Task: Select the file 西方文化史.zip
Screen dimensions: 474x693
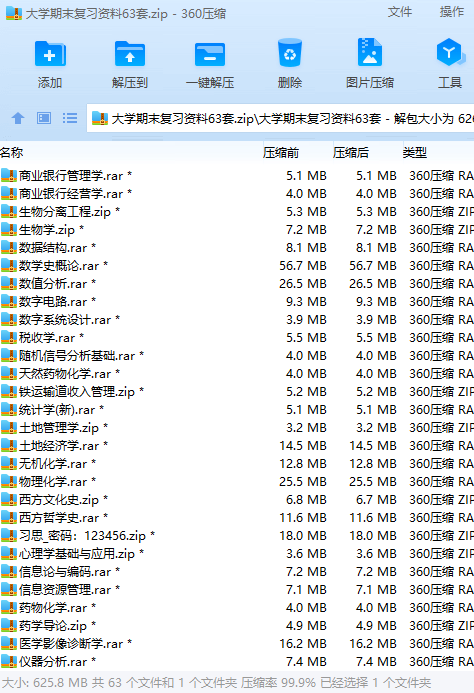Action: (x=237, y=500)
